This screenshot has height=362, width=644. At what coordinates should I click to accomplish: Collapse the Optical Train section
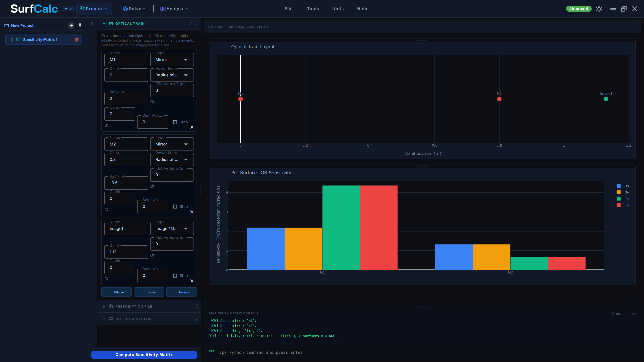104,23
